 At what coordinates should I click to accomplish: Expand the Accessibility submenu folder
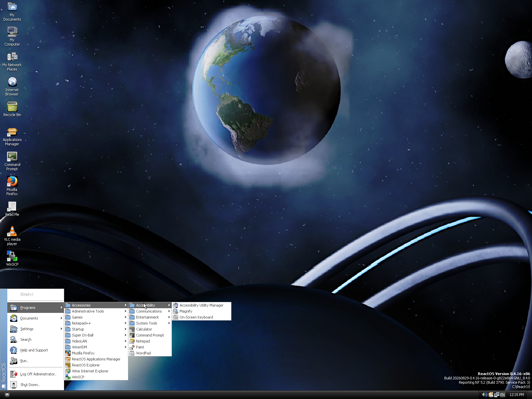[x=150, y=305]
